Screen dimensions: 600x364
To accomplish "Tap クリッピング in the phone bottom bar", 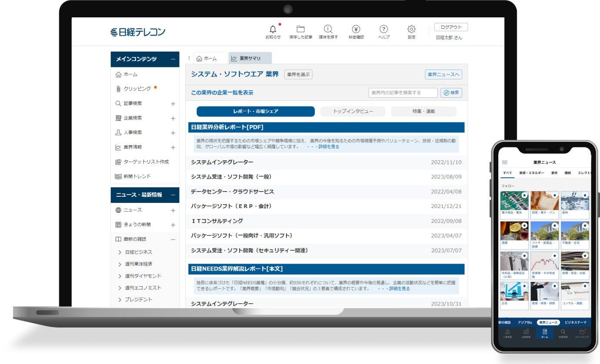I will tap(582, 333).
